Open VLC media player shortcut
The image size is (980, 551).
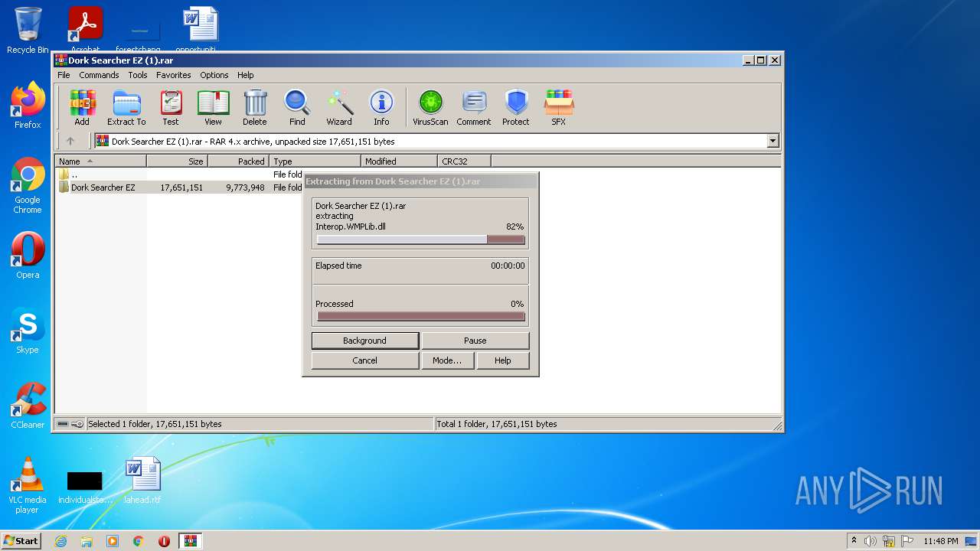(28, 485)
